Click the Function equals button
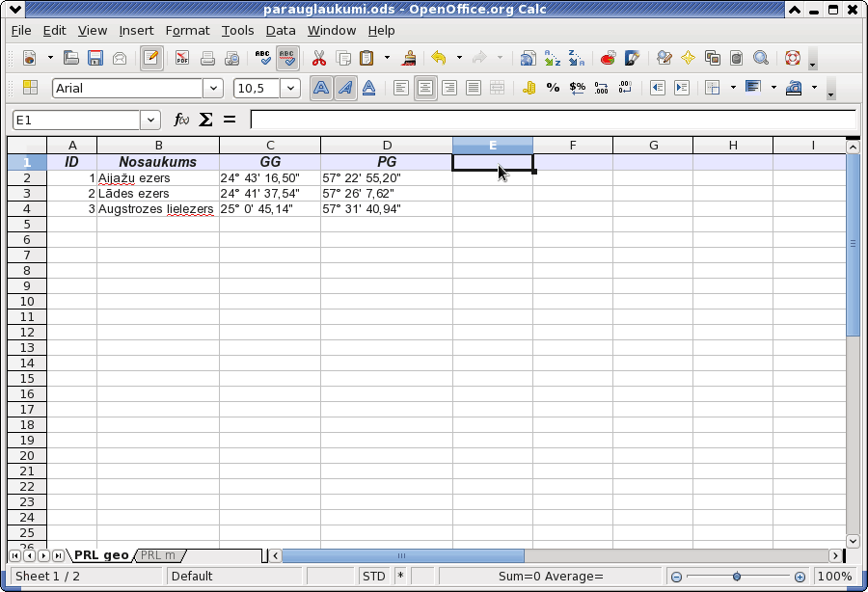 (x=230, y=120)
